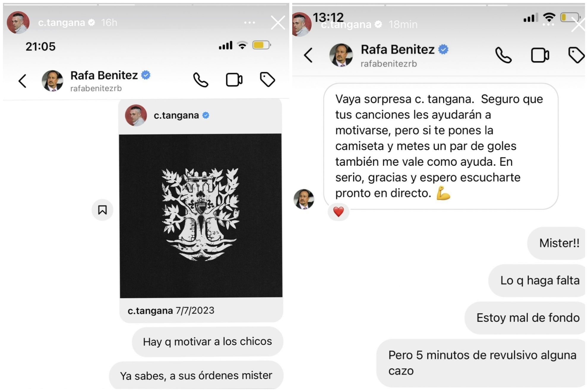Select the 'Hay q motivar a los chicos' message
Screen dimensions: 588x392
208,342
